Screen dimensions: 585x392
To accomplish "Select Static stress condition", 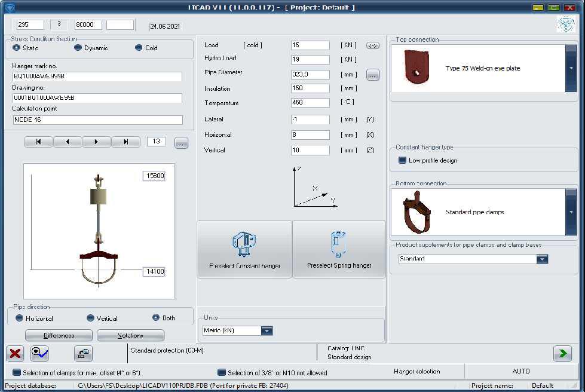I will point(16,48).
